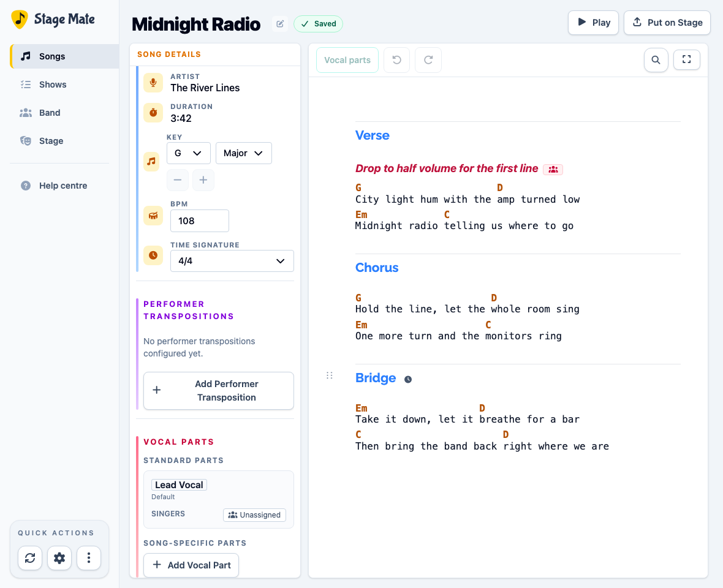
Task: Enter fullscreen with the expand icon
Action: coord(687,59)
